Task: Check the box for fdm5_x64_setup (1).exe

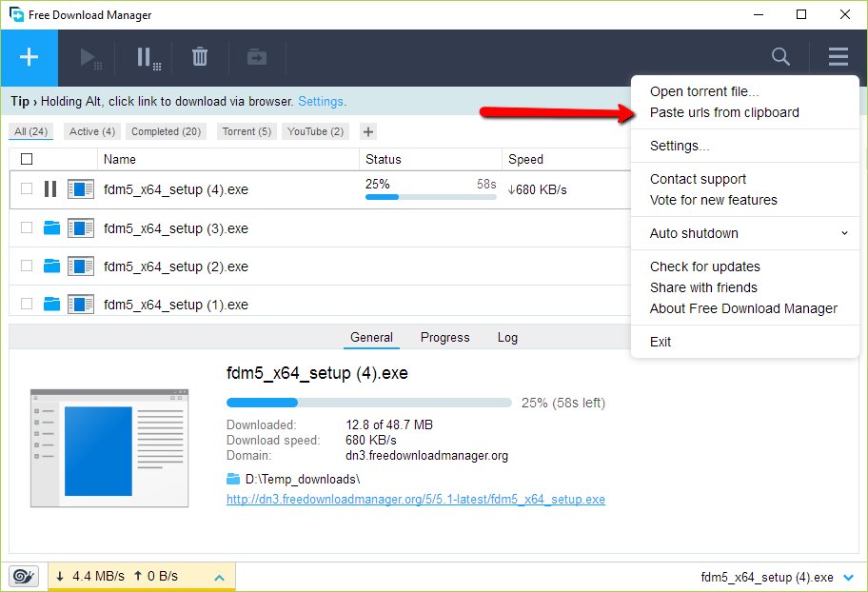Action: click(27, 304)
